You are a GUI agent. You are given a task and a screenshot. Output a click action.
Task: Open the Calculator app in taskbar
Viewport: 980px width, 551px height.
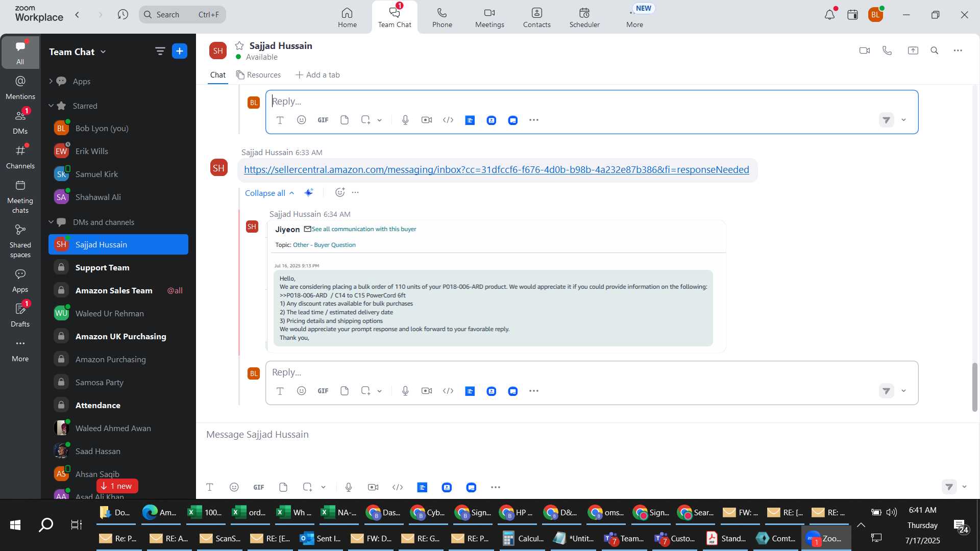pyautogui.click(x=523, y=538)
